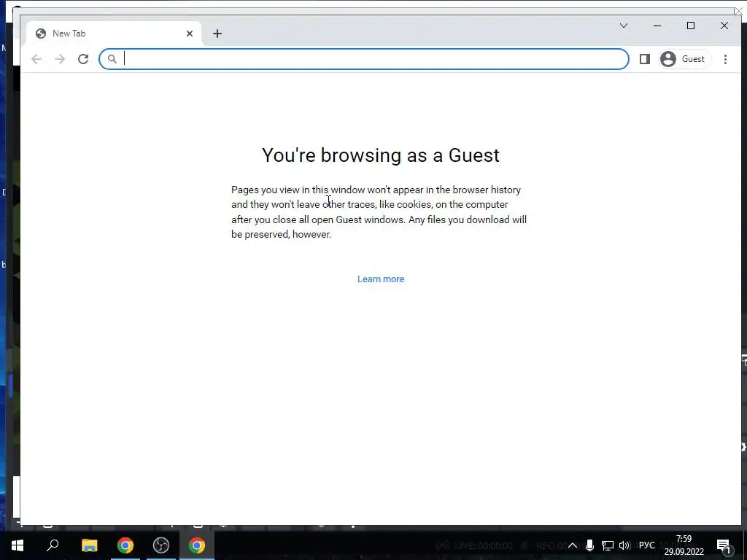Image resolution: width=747 pixels, height=560 pixels.
Task: Open volume control tray icon
Action: [624, 545]
